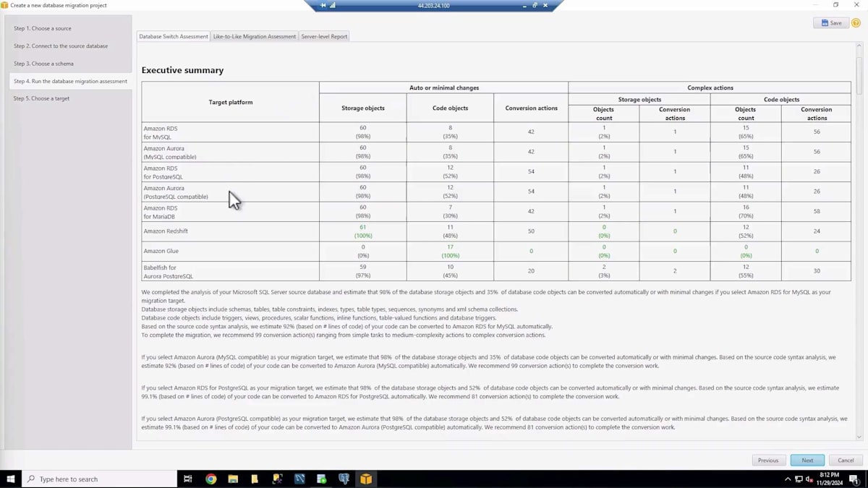Click the Executive summary heading

(182, 70)
